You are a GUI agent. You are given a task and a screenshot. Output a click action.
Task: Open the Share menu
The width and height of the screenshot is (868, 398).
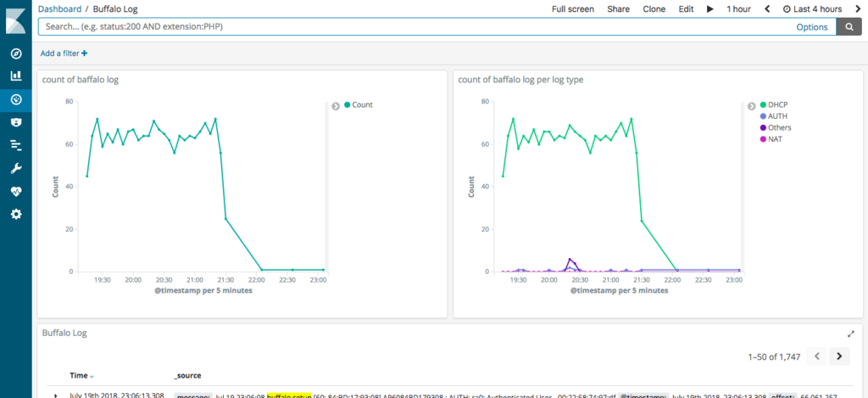(618, 8)
